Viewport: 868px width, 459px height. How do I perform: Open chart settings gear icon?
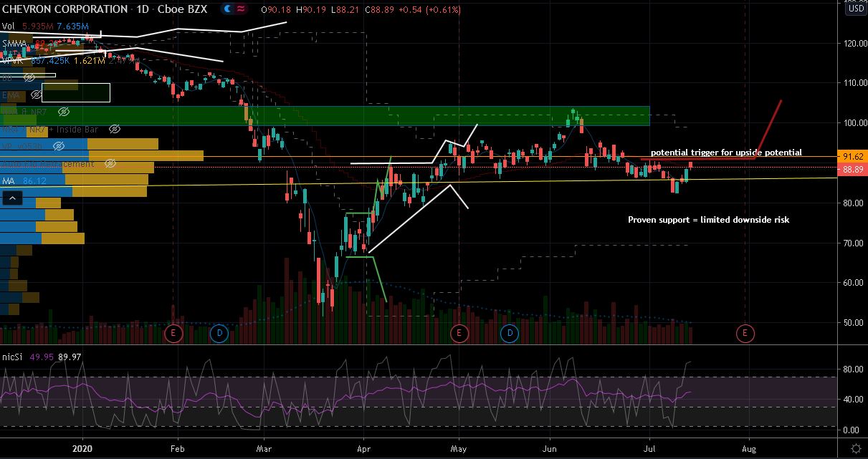click(x=855, y=448)
